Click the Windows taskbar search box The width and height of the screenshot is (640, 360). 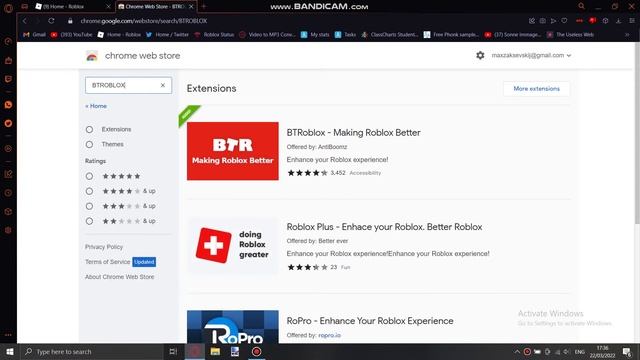click(92, 351)
